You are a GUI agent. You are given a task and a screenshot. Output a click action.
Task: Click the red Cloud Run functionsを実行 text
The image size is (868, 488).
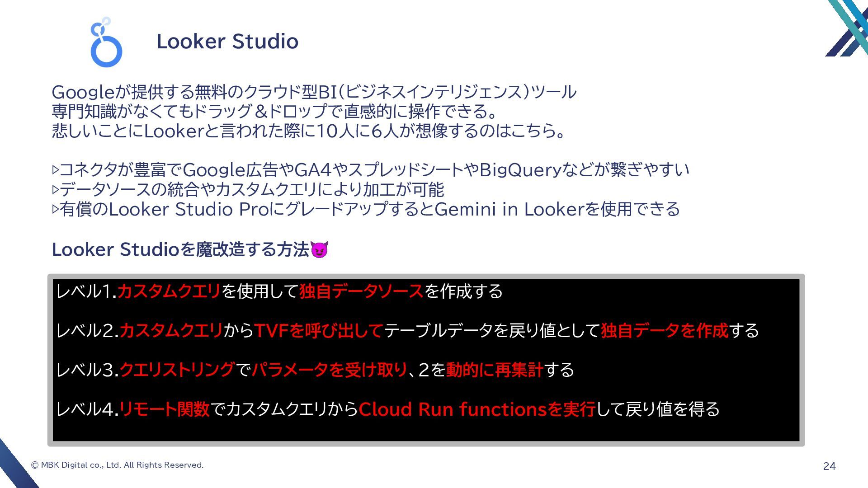click(x=477, y=409)
